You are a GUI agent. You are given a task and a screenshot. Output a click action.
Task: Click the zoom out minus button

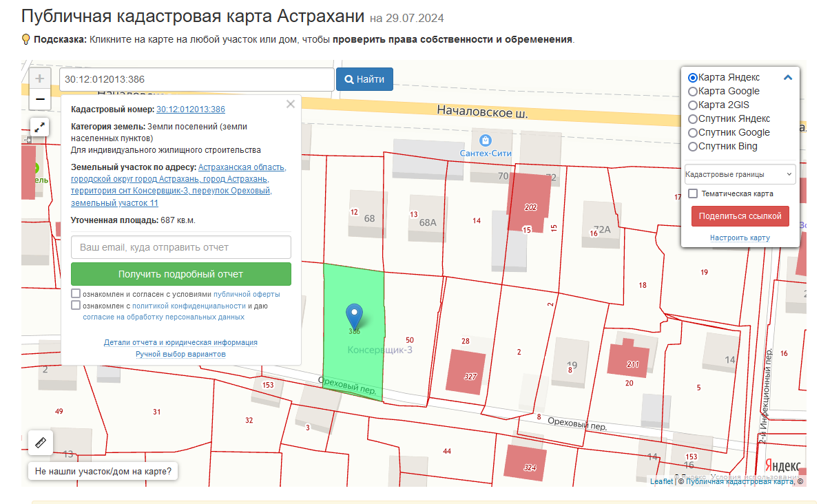click(x=39, y=100)
